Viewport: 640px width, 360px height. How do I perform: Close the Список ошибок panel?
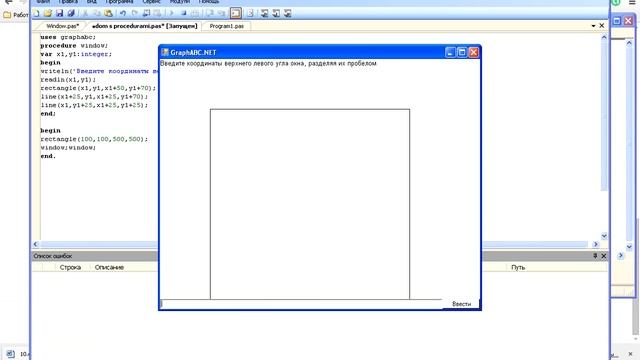[604, 256]
